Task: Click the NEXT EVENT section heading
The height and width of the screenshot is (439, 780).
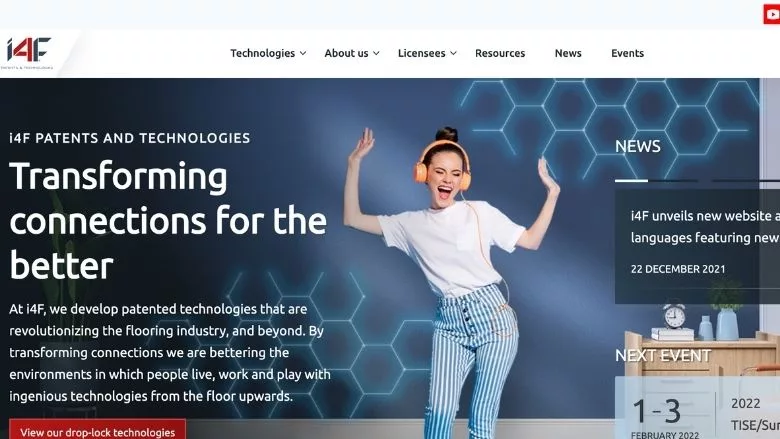Action: [x=662, y=355]
